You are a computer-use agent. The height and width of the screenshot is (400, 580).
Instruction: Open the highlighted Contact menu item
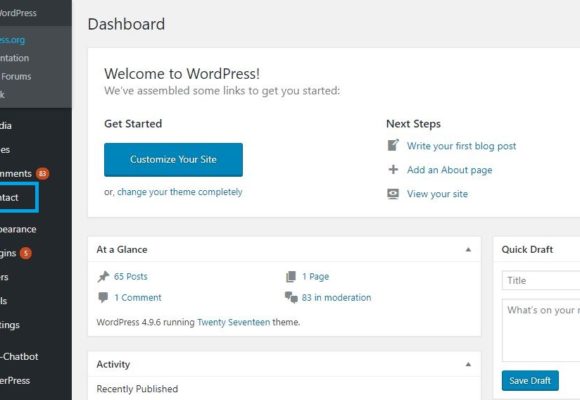pos(17,197)
